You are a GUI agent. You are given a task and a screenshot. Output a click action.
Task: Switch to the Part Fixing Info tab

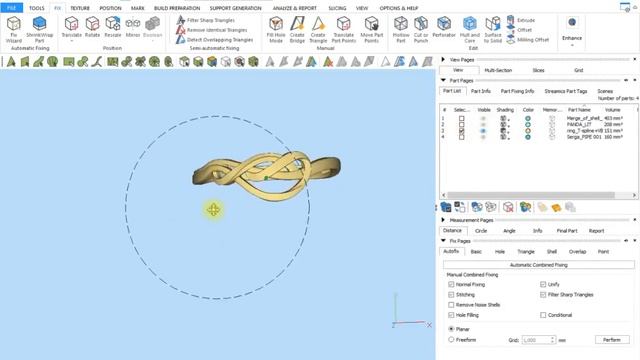(517, 91)
